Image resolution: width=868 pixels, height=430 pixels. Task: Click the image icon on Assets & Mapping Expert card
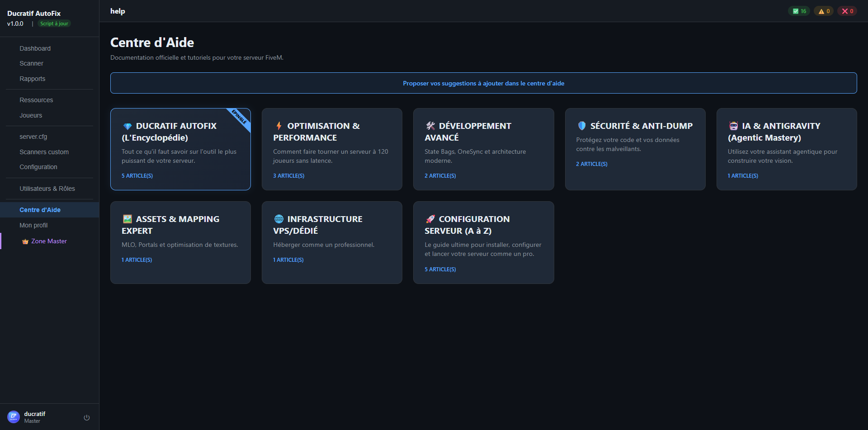tap(127, 219)
